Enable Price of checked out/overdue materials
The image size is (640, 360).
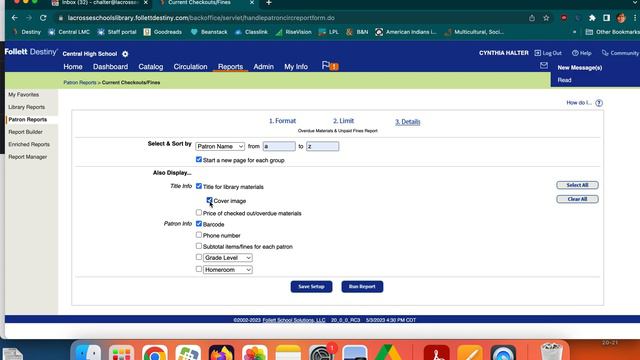coord(199,213)
